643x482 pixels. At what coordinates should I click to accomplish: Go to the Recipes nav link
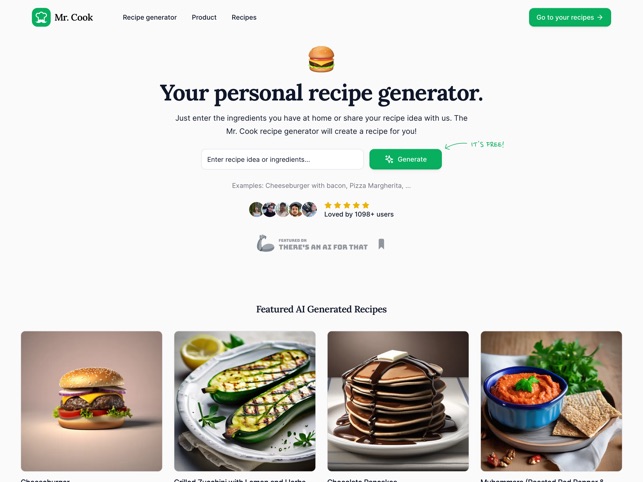244,17
